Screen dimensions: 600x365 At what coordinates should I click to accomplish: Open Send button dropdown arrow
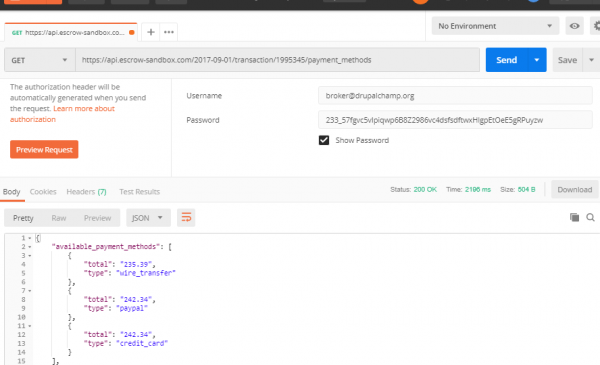pyautogui.click(x=537, y=60)
